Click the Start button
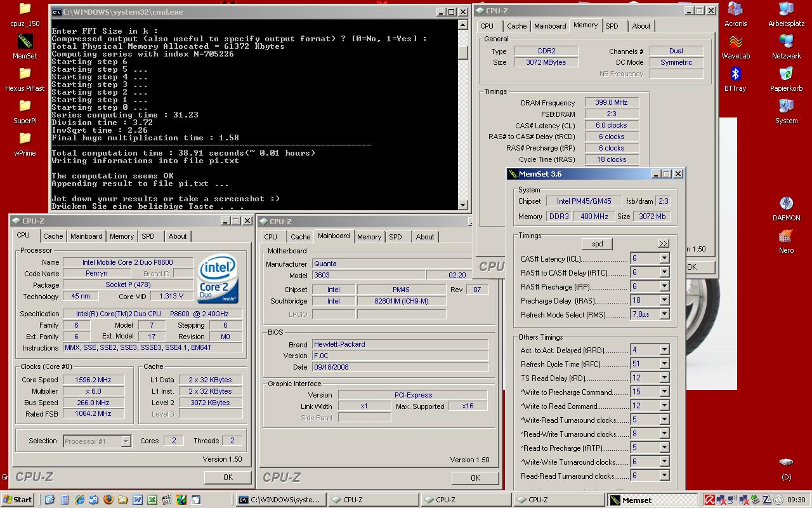 17,500
